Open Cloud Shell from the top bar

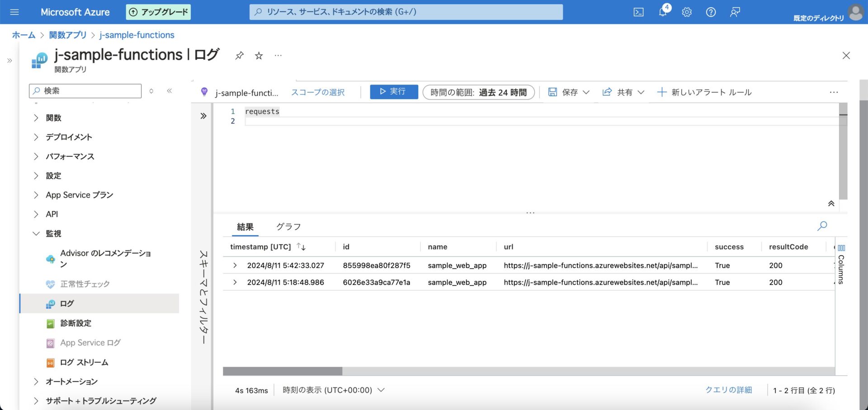click(x=638, y=12)
